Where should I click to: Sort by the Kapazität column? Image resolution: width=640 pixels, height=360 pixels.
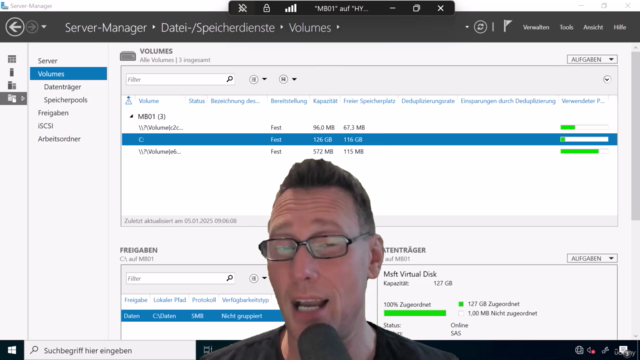(x=325, y=101)
